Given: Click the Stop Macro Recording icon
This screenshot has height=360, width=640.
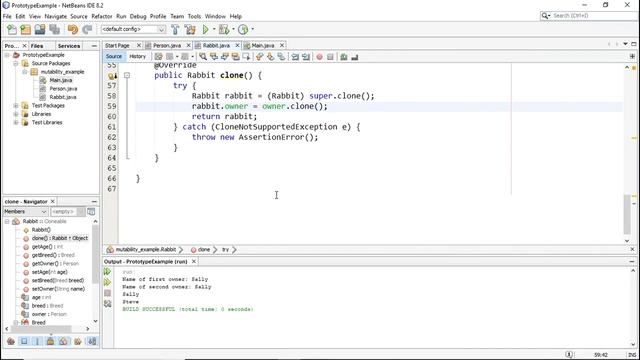Looking at the screenshot, I should click(330, 57).
